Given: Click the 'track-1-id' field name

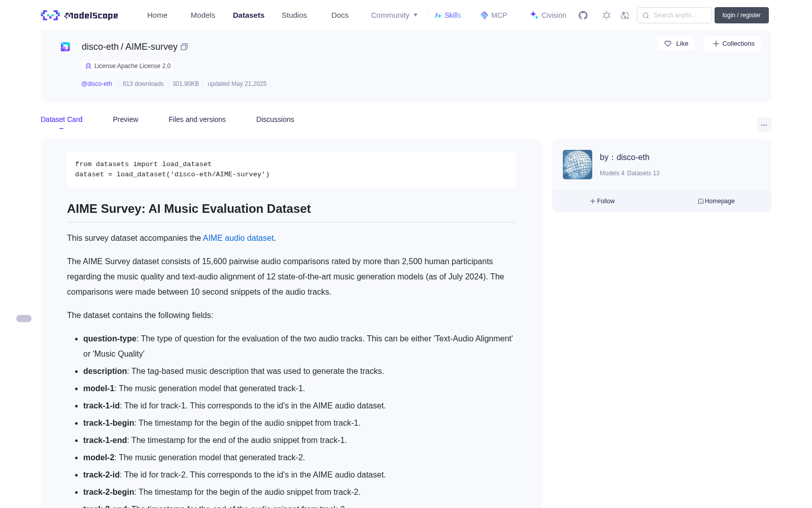Looking at the screenshot, I should point(101,405).
